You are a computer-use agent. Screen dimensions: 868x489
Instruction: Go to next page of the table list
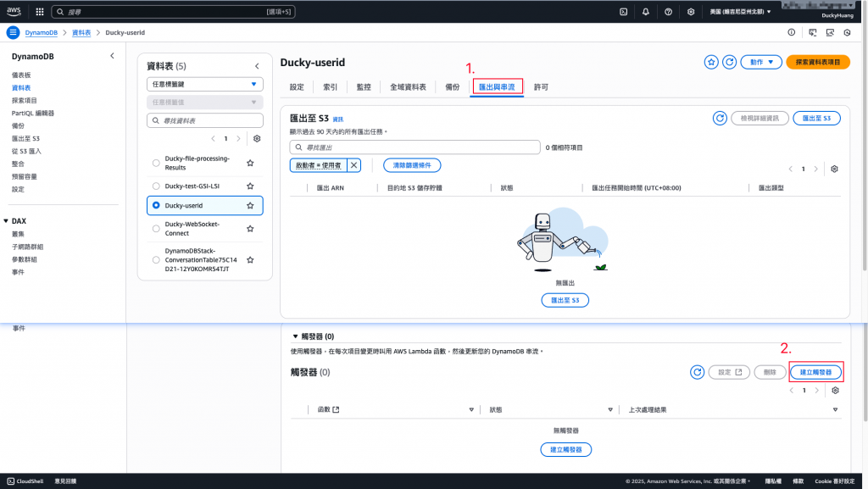click(x=238, y=138)
